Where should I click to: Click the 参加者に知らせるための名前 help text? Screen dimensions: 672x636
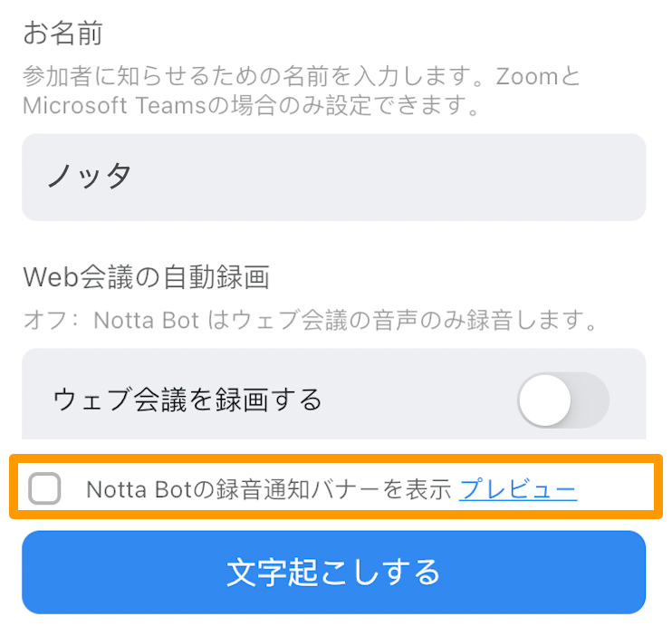pos(180,76)
